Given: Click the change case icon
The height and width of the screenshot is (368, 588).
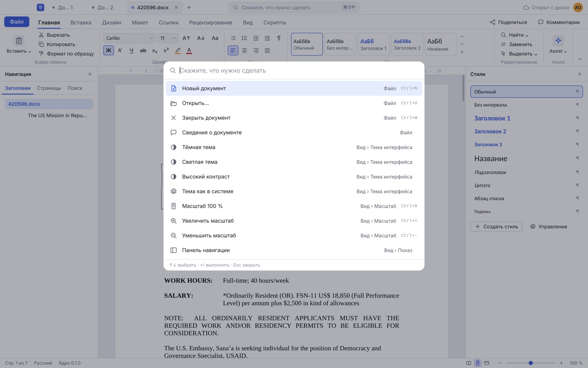Looking at the screenshot, I should pyautogui.click(x=215, y=38).
